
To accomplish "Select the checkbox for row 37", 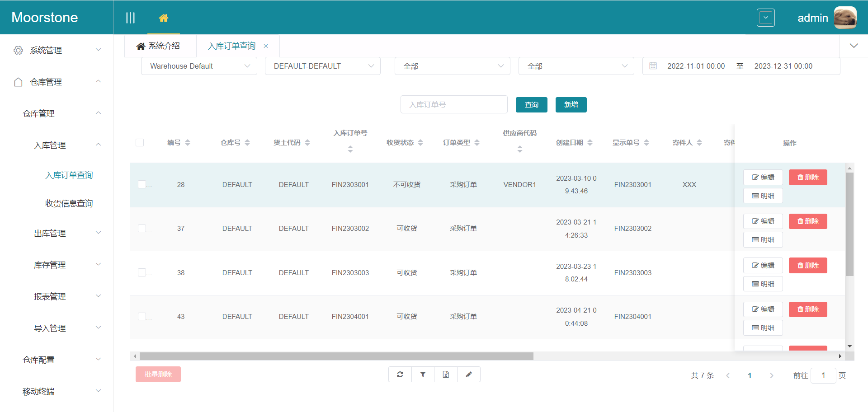I will [x=142, y=229].
